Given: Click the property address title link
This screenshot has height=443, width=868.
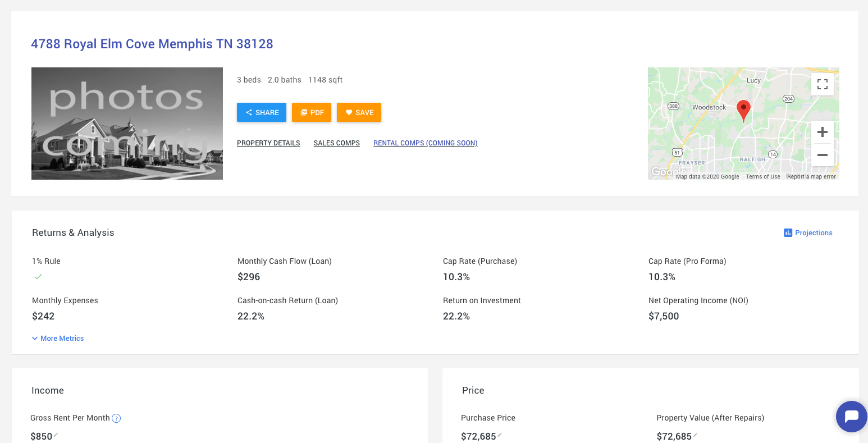Looking at the screenshot, I should coord(152,44).
